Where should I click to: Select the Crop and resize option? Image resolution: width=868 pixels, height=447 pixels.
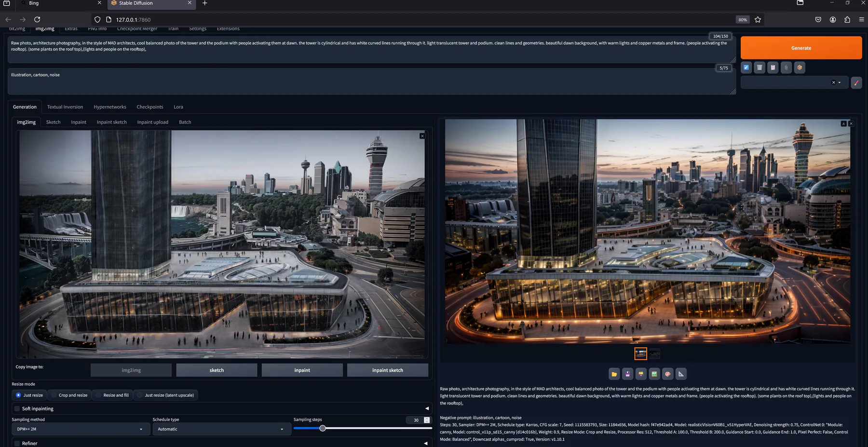69,395
